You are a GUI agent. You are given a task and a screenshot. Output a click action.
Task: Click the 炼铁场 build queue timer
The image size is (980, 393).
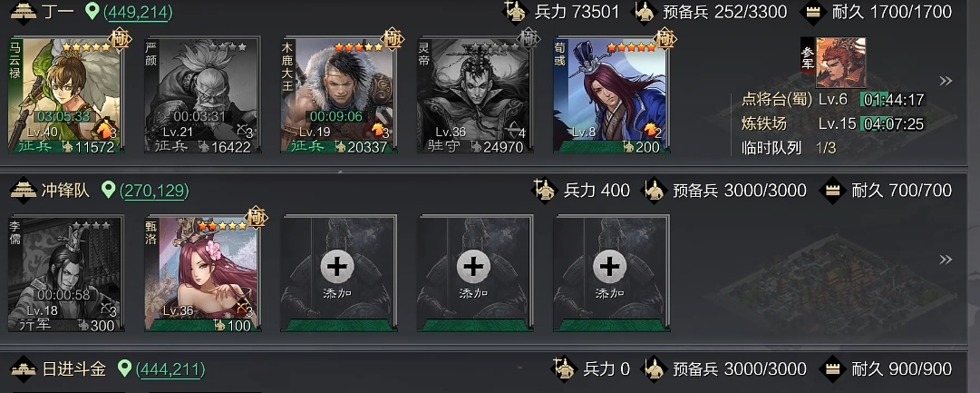pyautogui.click(x=892, y=124)
